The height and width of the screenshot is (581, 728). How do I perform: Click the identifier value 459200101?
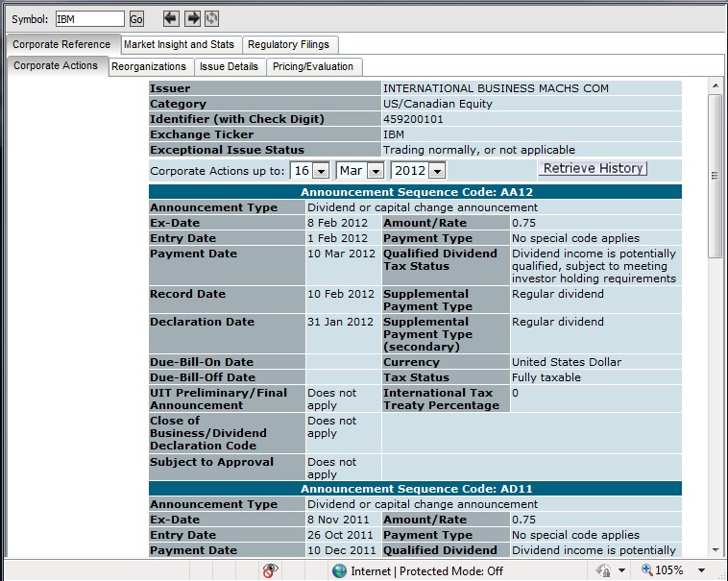coord(413,119)
